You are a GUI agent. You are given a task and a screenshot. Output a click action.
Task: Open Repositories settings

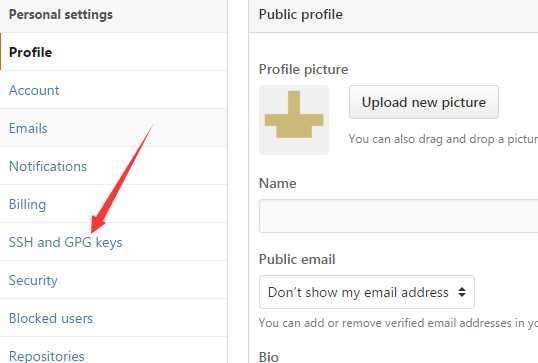(x=113, y=351)
